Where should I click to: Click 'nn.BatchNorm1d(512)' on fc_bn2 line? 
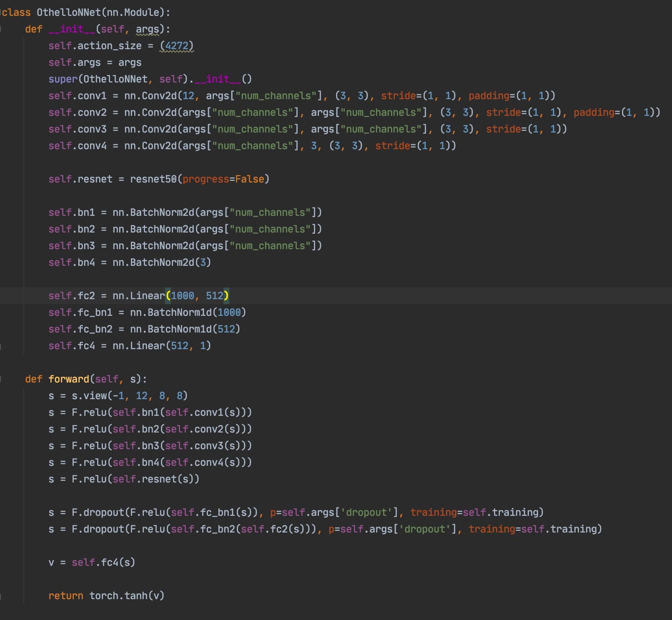pos(185,329)
